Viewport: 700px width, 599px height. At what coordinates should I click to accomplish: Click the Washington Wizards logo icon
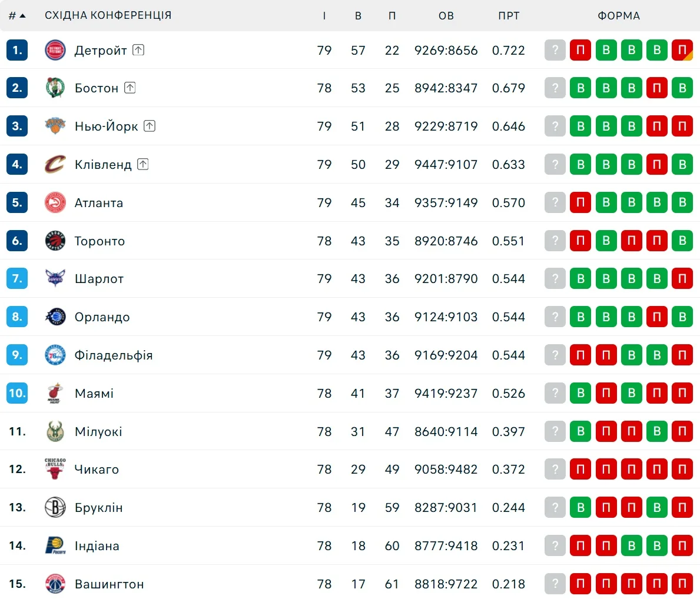coord(55,584)
